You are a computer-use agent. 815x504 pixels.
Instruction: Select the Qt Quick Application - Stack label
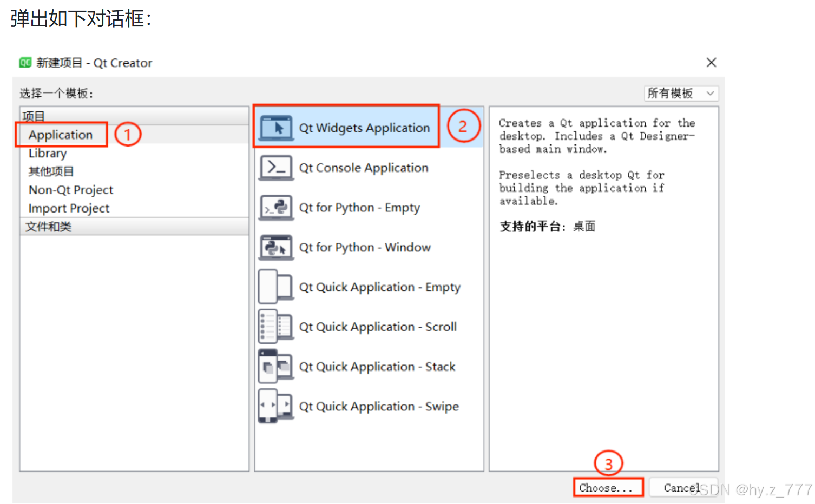pos(377,367)
